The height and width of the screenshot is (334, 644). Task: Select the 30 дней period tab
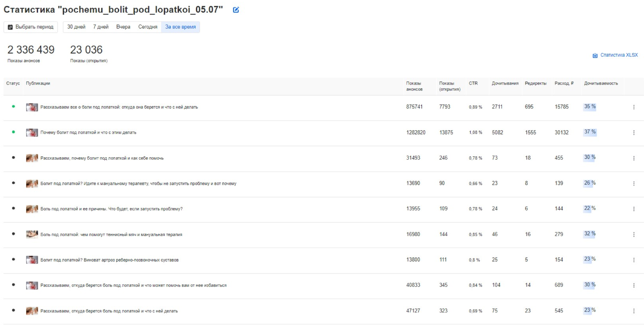tap(76, 27)
